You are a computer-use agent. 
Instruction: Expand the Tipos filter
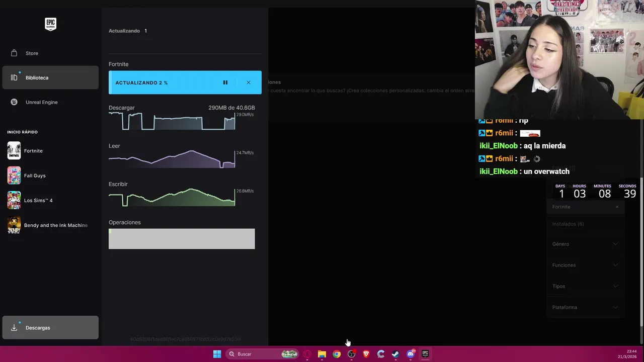point(585,286)
